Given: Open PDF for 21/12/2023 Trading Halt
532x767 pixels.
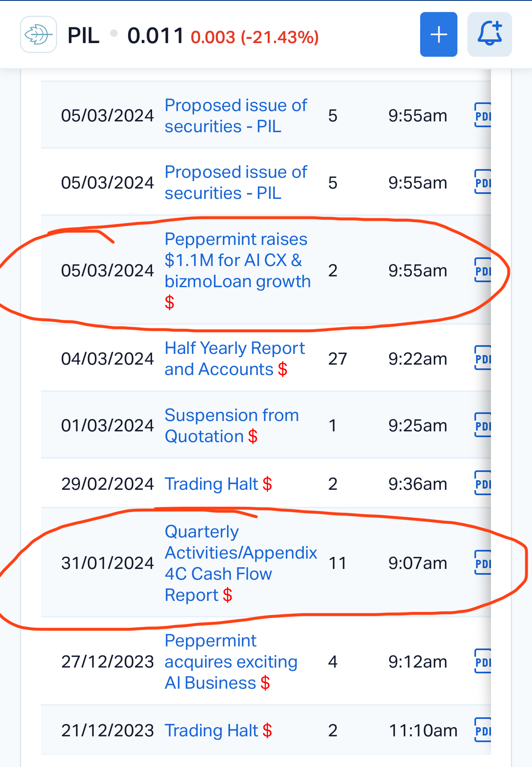Looking at the screenshot, I should (483, 731).
